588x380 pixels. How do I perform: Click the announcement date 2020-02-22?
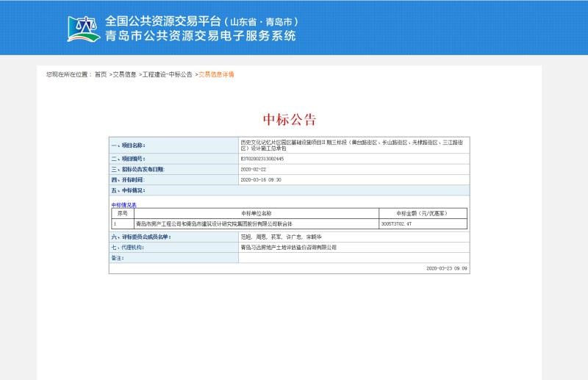(x=254, y=169)
